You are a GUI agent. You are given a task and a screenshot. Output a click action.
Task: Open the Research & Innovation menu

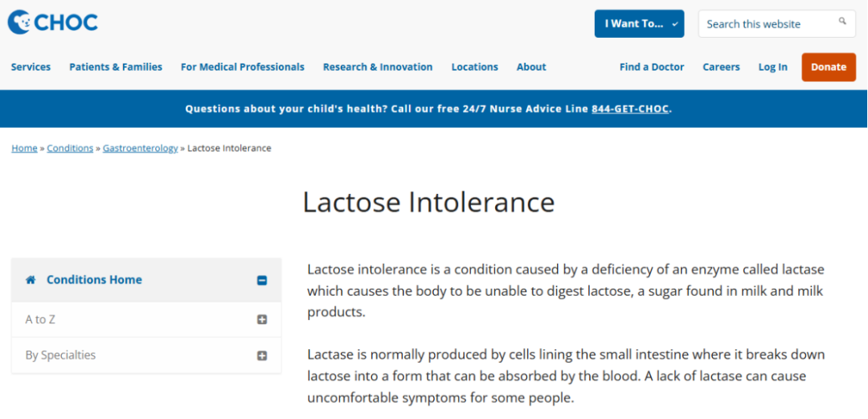[378, 67]
